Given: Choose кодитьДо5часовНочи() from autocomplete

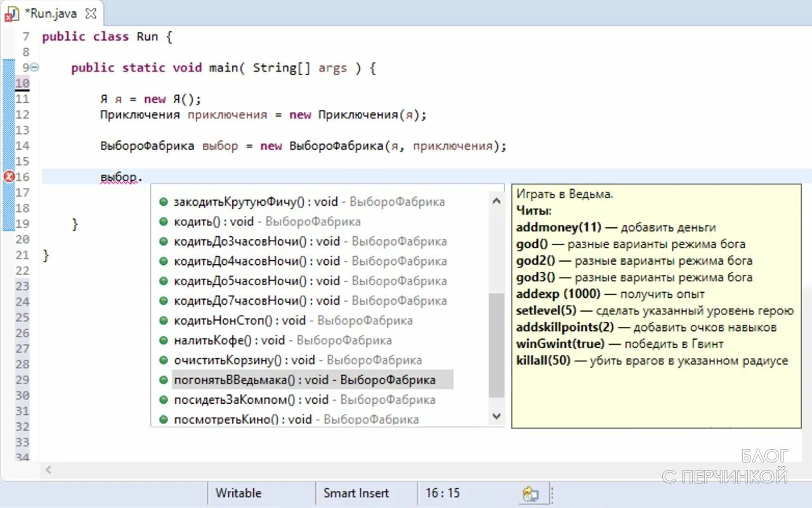Looking at the screenshot, I should point(310,281).
